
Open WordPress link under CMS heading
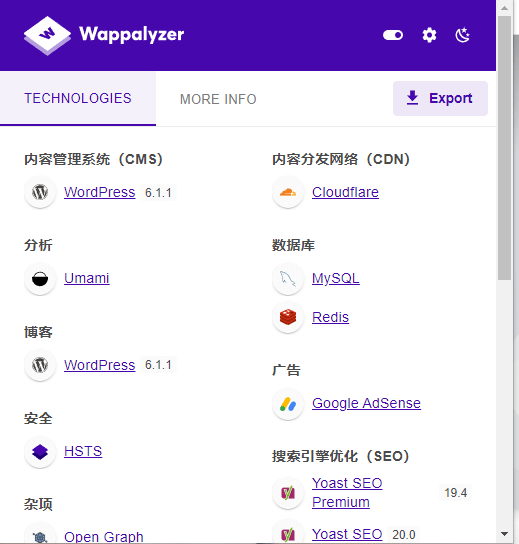100,192
